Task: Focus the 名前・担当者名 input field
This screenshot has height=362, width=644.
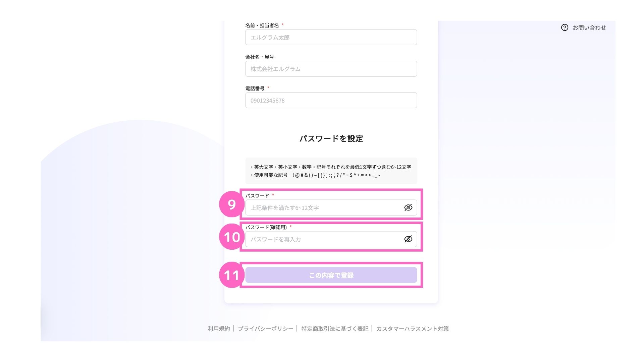Action: coord(331,37)
